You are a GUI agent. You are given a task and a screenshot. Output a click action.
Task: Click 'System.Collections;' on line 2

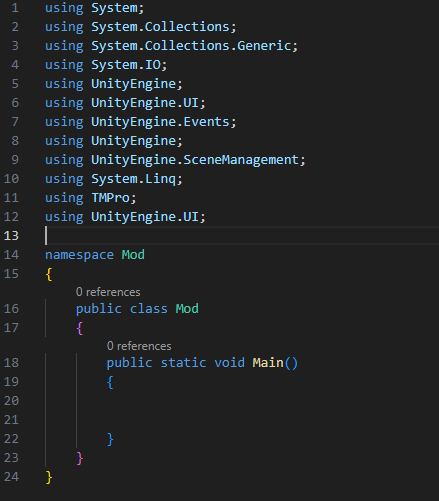(164, 27)
